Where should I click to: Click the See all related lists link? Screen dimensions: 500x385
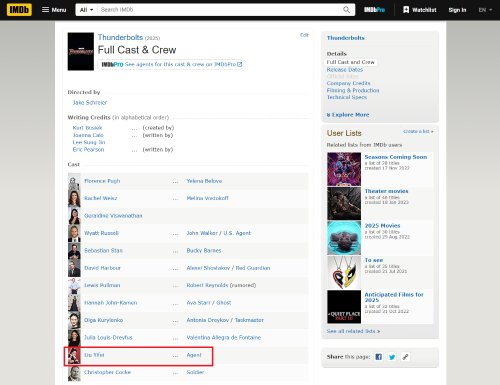pos(353,331)
